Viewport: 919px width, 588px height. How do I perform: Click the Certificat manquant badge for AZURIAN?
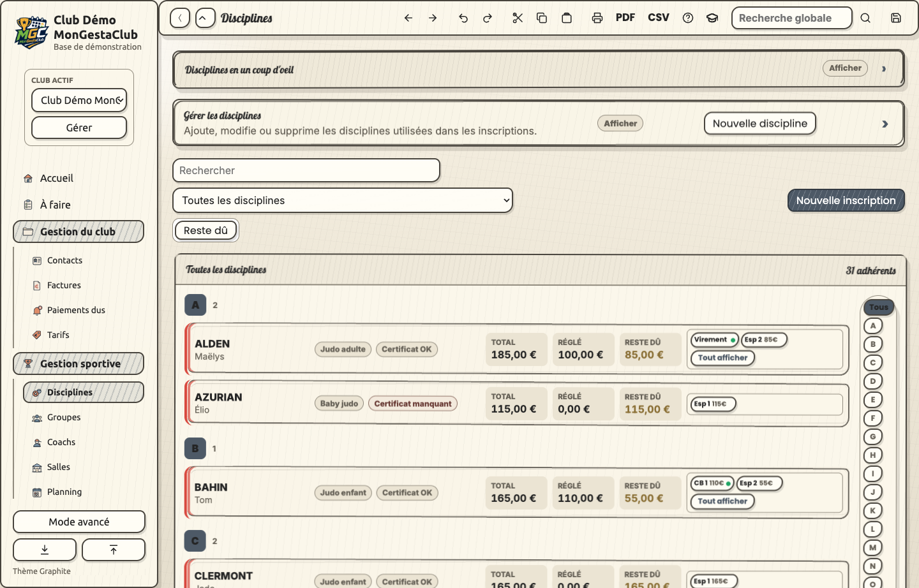[413, 404]
